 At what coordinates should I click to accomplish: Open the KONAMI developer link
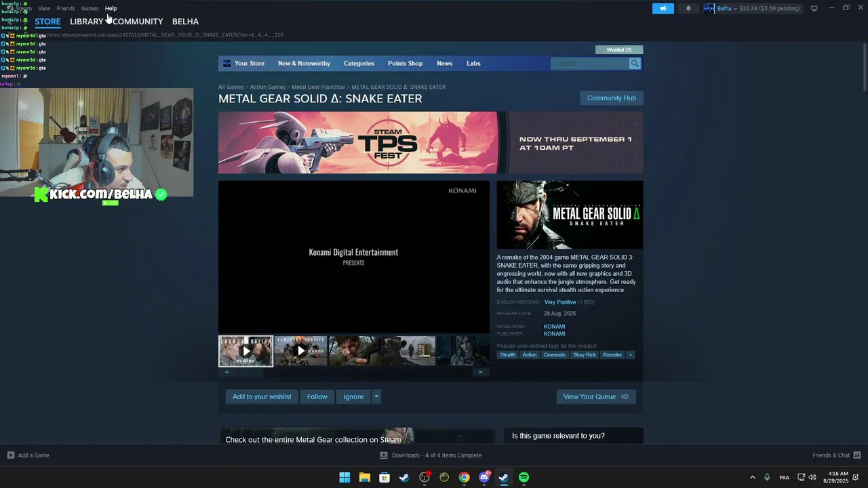pyautogui.click(x=554, y=327)
